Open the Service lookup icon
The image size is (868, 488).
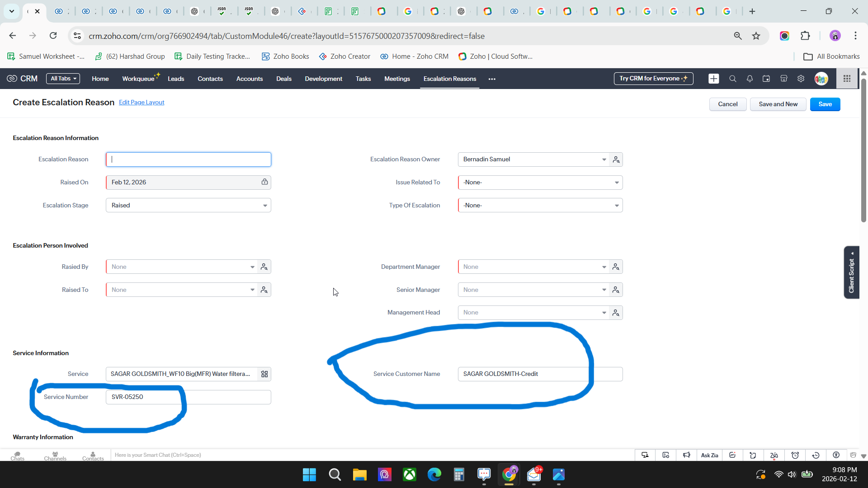[264, 374]
